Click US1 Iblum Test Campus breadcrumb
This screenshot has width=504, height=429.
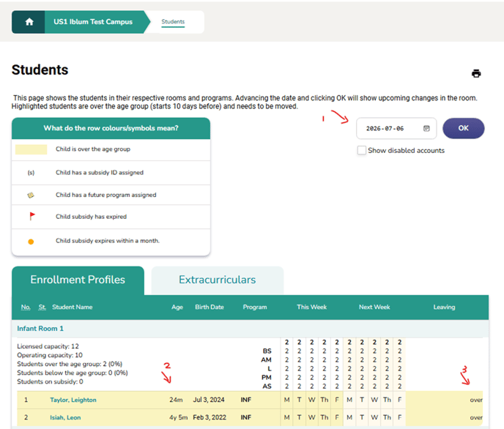(93, 22)
